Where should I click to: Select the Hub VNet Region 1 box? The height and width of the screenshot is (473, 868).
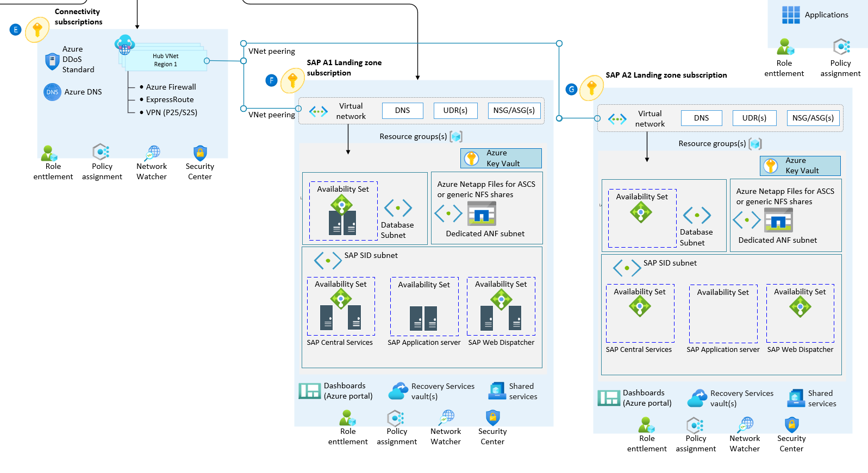166,60
